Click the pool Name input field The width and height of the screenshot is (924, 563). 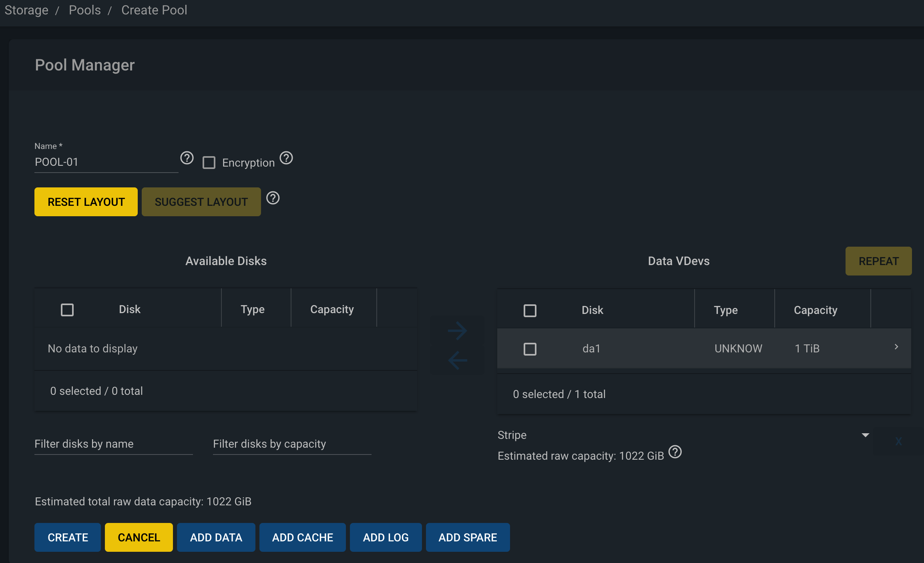click(x=106, y=162)
